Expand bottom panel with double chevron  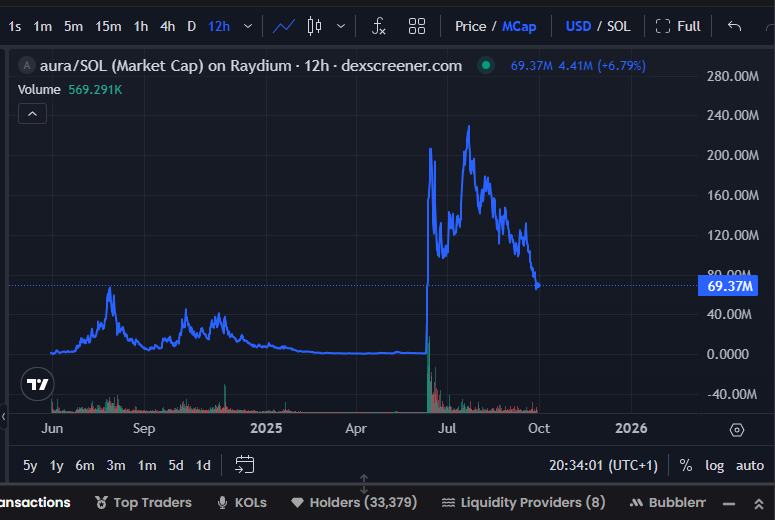click(x=759, y=504)
